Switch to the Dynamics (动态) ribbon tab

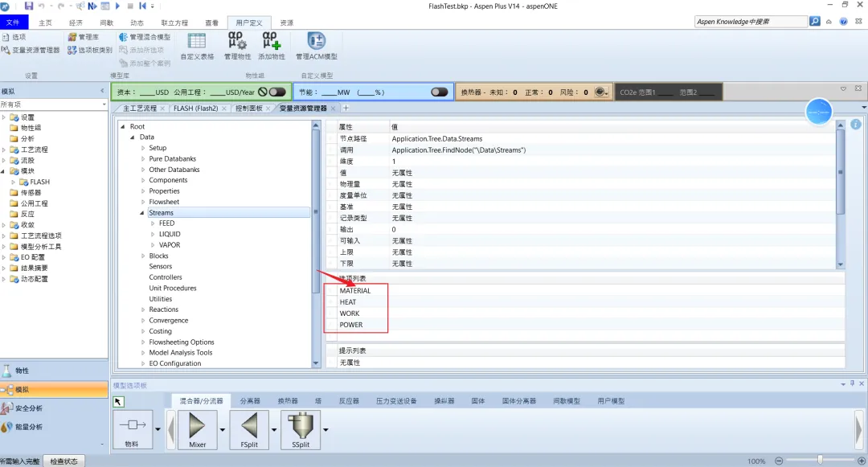pyautogui.click(x=137, y=23)
